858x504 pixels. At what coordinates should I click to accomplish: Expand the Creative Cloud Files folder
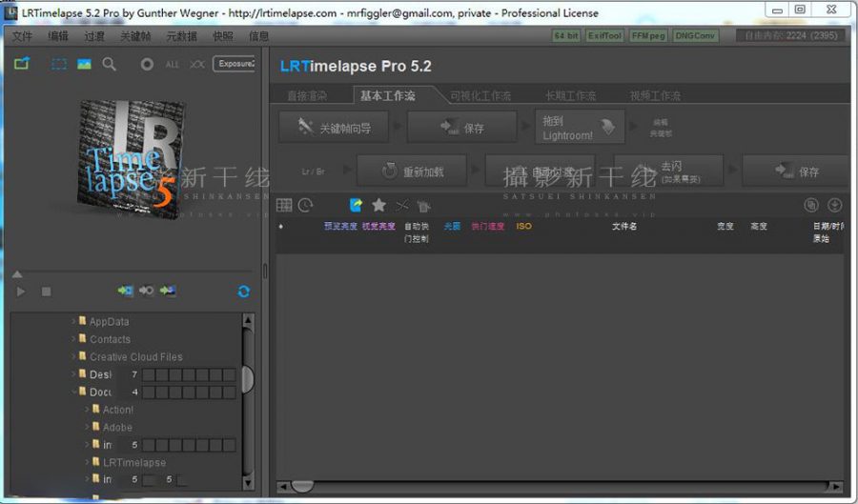[x=73, y=356]
